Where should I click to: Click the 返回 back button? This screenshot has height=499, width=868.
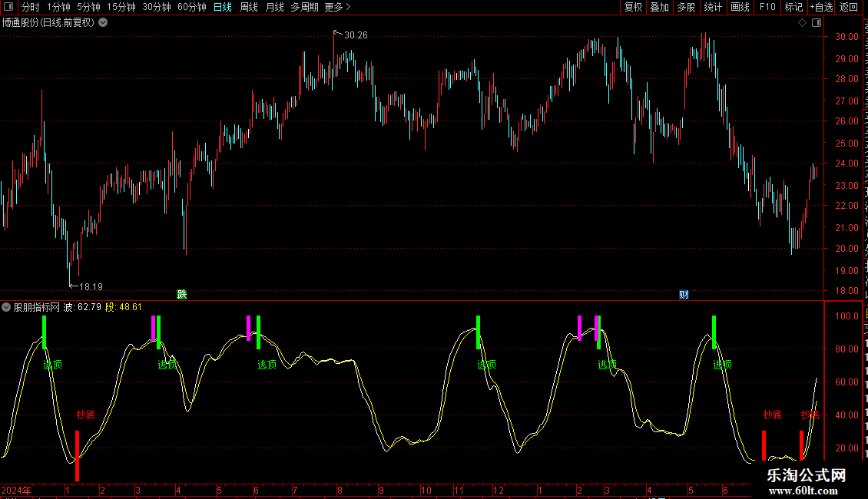click(x=849, y=7)
